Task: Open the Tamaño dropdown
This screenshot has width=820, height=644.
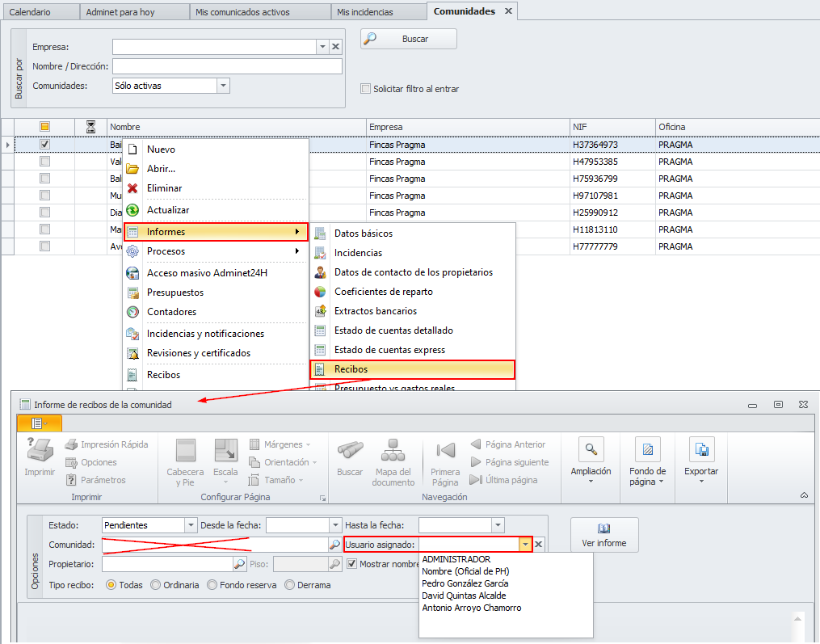Action: 276,480
